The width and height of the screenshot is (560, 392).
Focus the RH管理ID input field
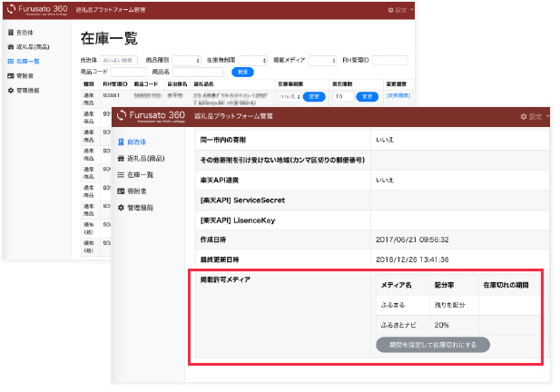pos(389,60)
